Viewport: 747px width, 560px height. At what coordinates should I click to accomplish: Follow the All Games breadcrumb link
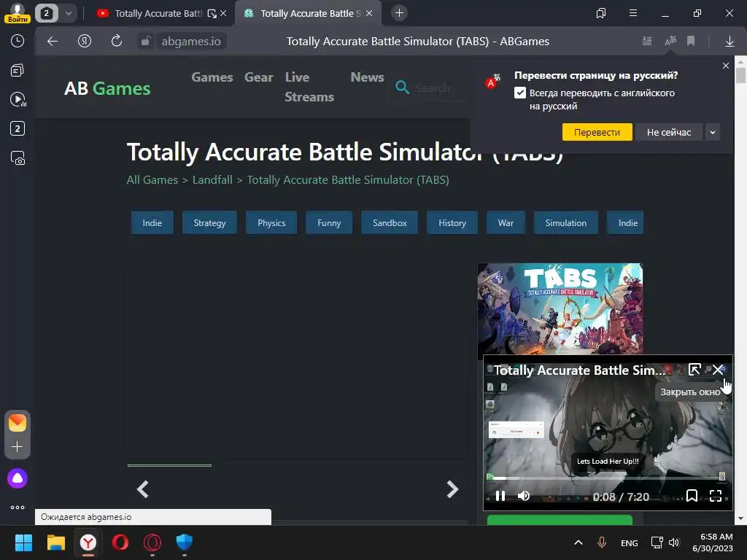[152, 180]
